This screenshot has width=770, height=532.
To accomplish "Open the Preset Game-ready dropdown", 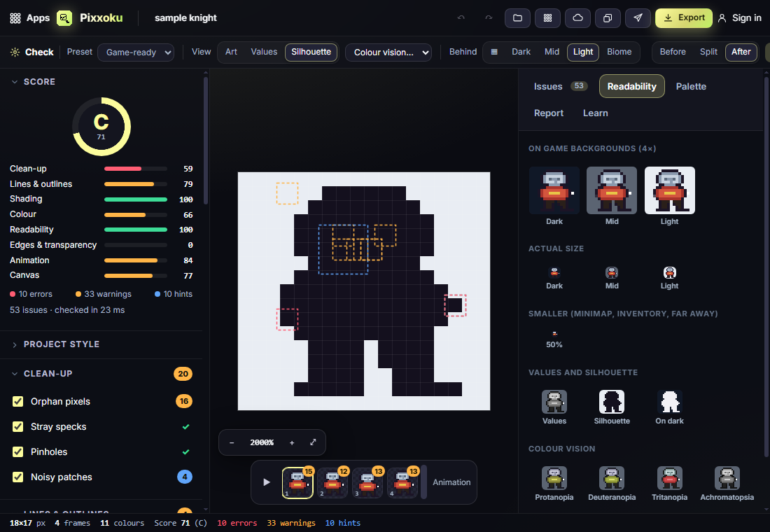I will point(136,52).
